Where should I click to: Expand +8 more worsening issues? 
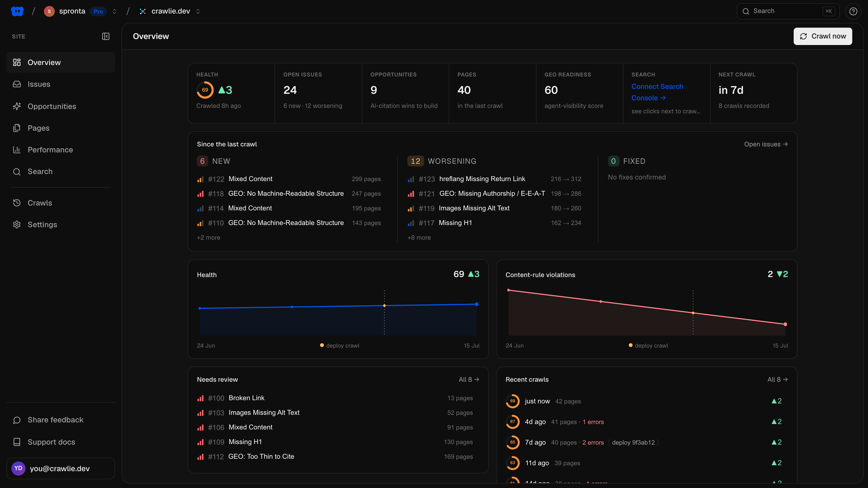(419, 237)
